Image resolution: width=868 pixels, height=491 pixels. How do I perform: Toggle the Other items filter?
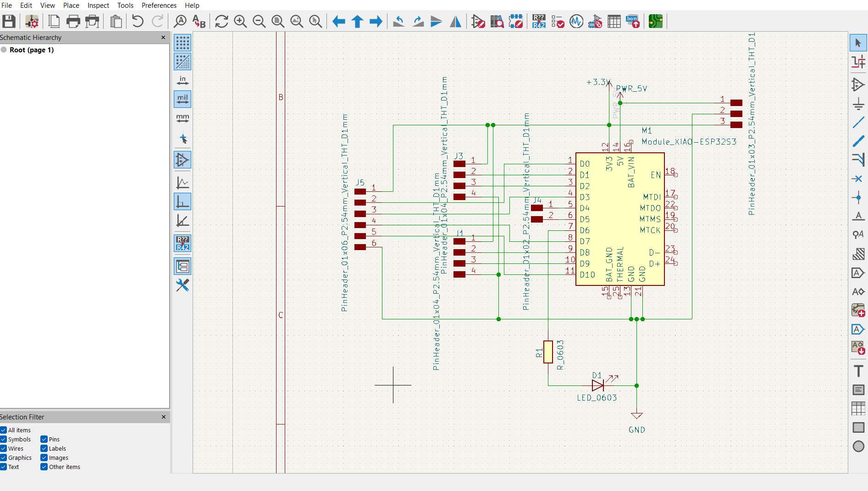click(44, 467)
